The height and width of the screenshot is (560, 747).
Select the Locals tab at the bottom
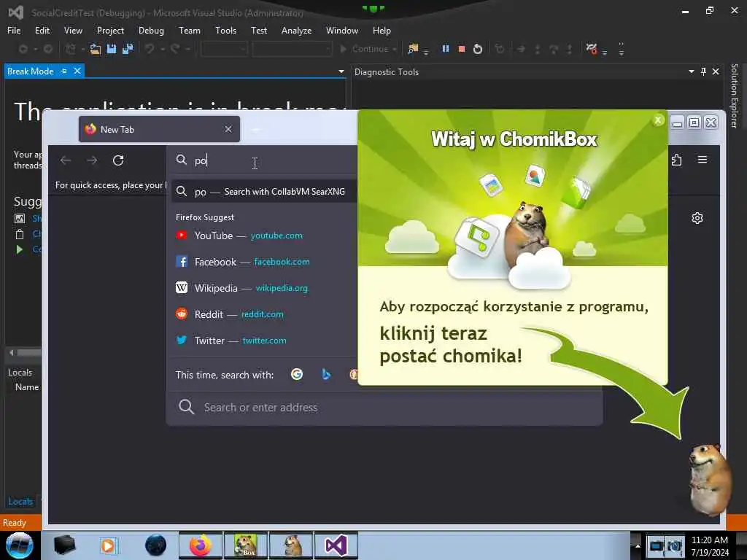(20, 501)
